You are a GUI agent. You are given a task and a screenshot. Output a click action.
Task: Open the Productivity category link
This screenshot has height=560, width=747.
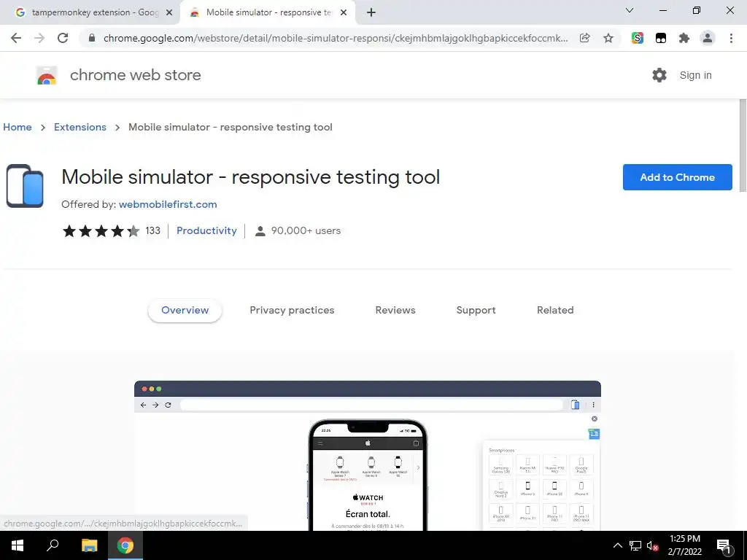206,230
